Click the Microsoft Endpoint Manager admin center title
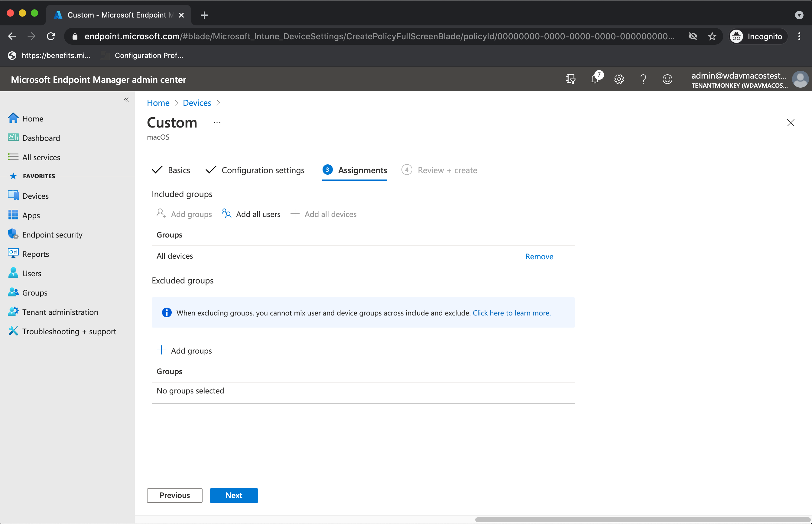Viewport: 812px width, 524px height. point(98,79)
